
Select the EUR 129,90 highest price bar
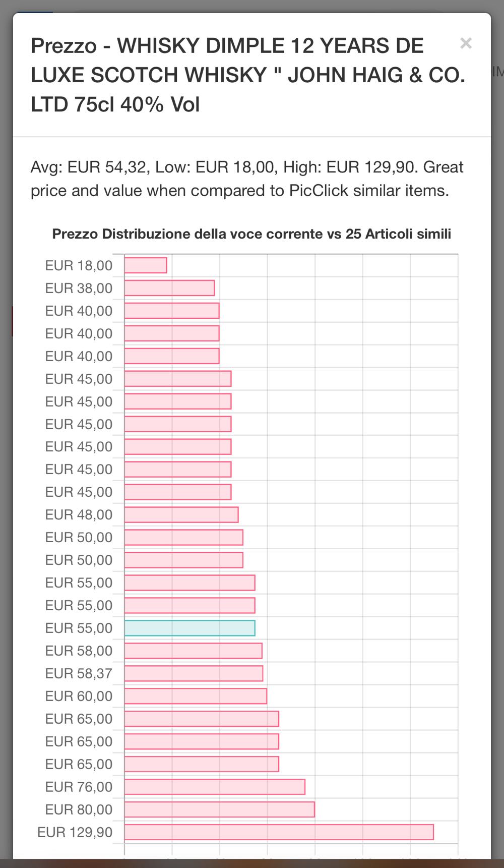click(x=279, y=832)
